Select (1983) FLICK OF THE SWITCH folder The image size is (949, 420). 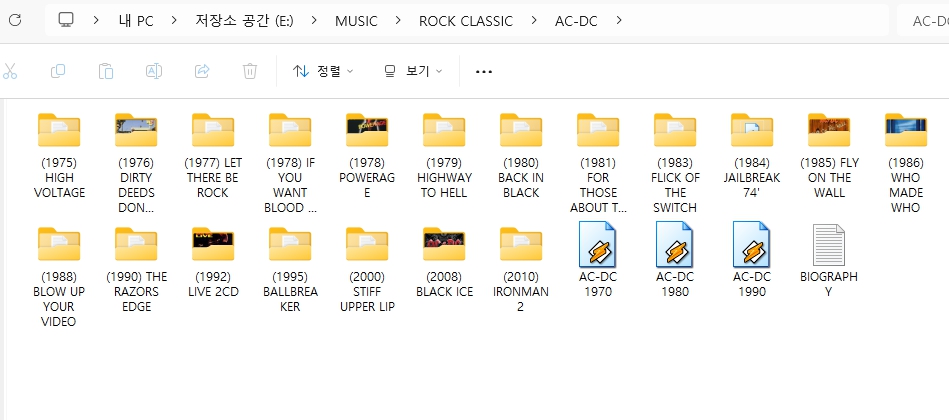(675, 130)
